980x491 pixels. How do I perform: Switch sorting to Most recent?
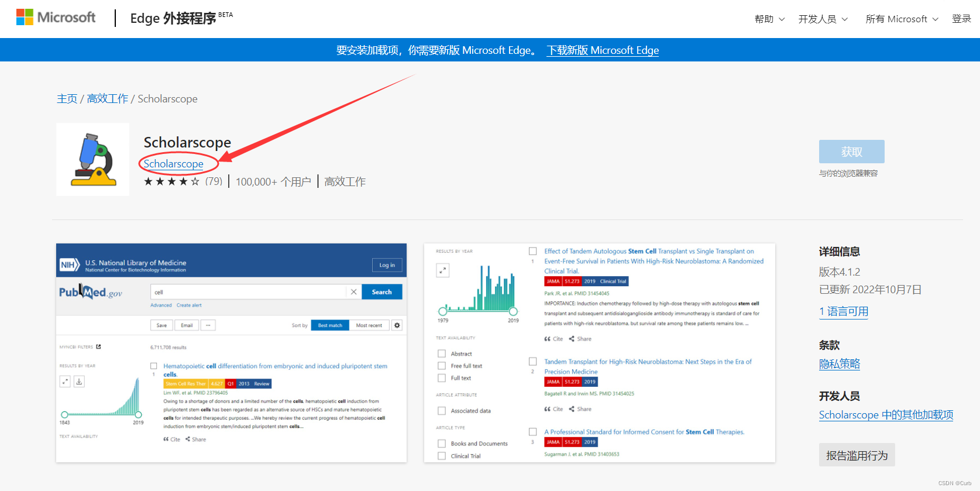(369, 325)
